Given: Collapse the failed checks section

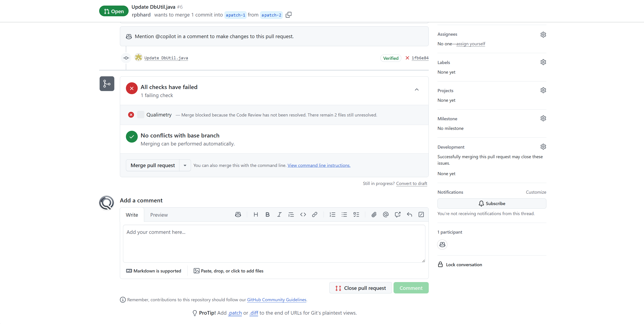Looking at the screenshot, I should tap(416, 89).
